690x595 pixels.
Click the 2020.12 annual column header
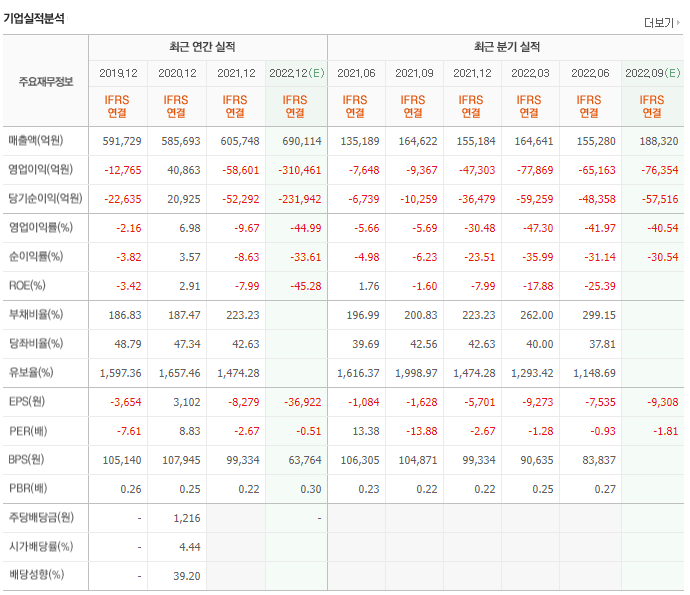[x=177, y=73]
